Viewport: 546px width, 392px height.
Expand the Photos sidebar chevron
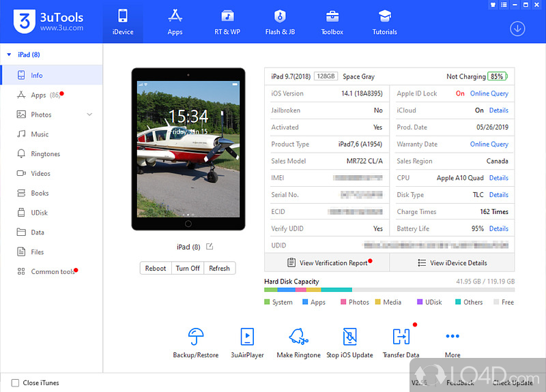click(89, 115)
